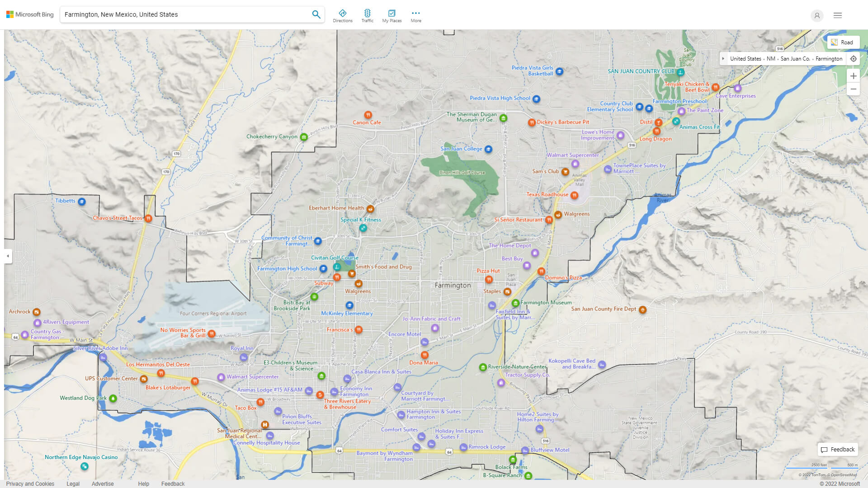
Task: Open the More options menu
Action: (416, 16)
